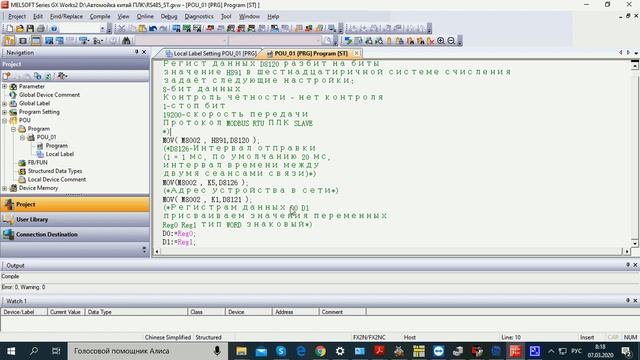Open the Online menu
Screen dimensions: 640x360
pyautogui.click(x=145, y=16)
